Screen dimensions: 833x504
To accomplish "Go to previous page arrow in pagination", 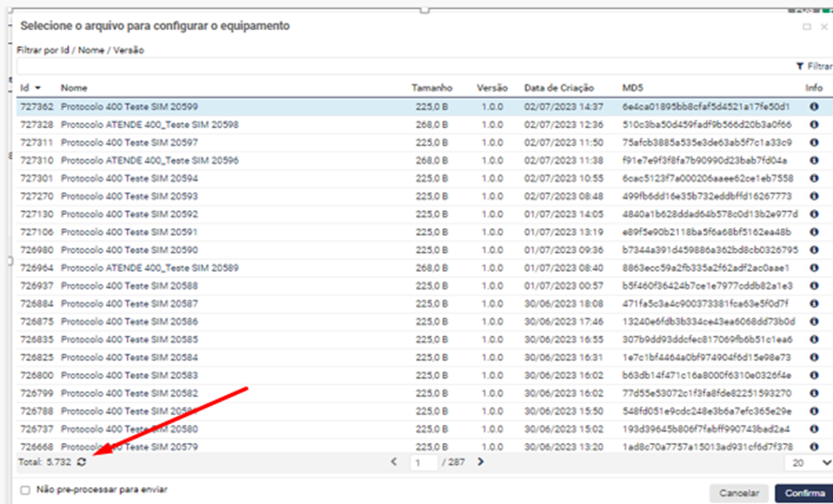I will pos(394,462).
